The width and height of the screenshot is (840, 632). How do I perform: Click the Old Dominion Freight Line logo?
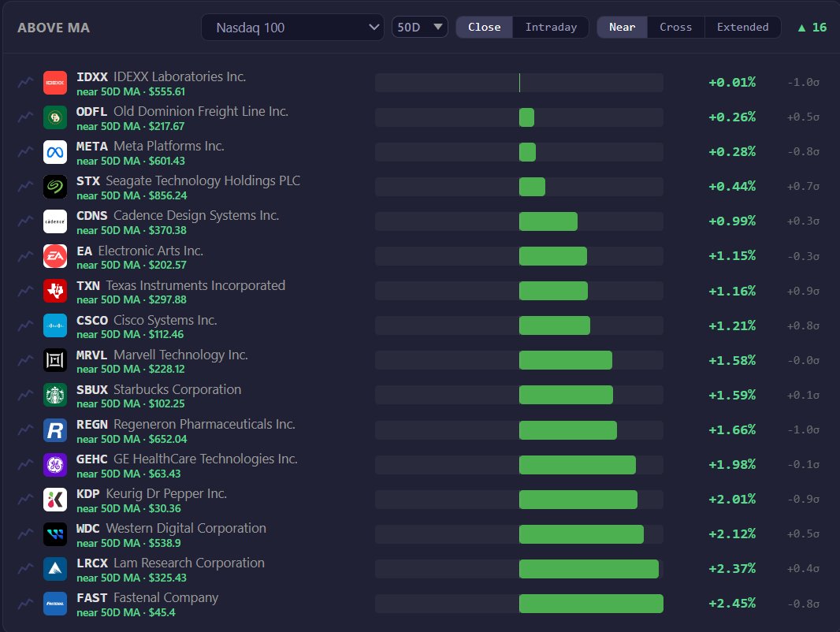point(55,118)
